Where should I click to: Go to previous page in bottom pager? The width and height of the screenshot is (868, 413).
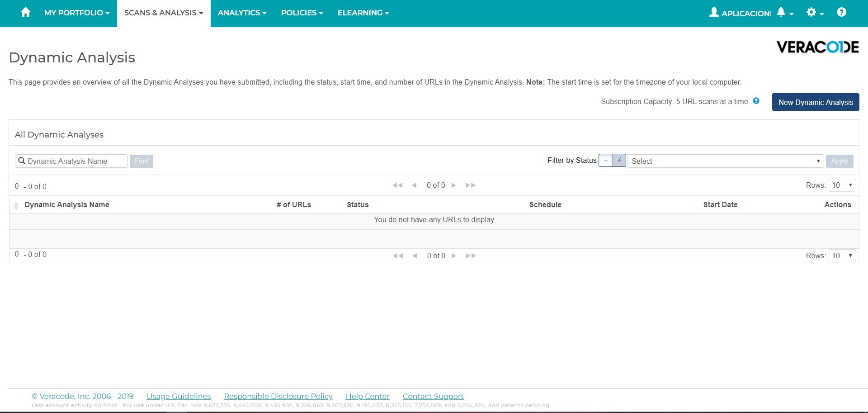(x=415, y=256)
